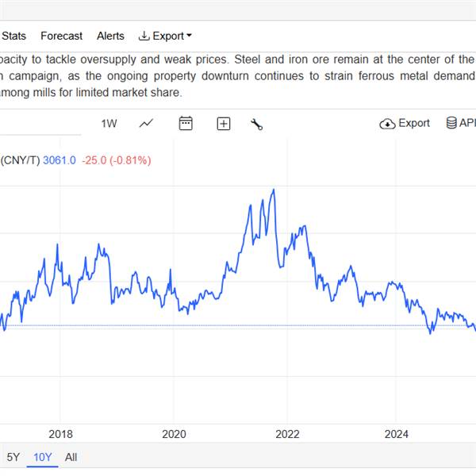
Task: Open the chart type line icon
Action: (146, 123)
